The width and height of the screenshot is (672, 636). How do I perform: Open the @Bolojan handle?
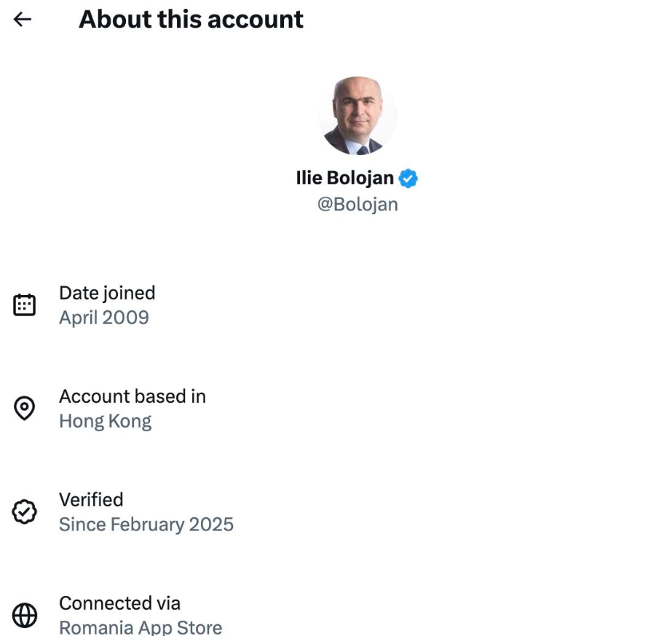(x=357, y=204)
